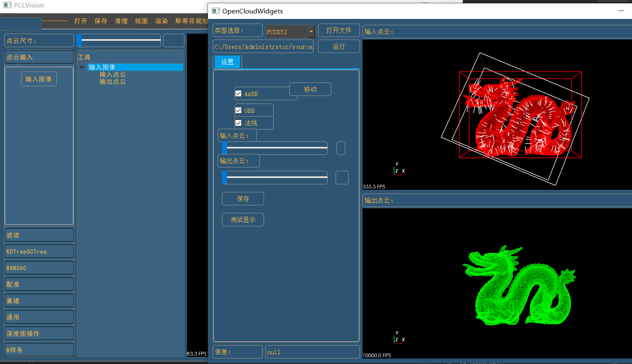
Task: Open the KDTreeOCTree section
Action: point(39,251)
